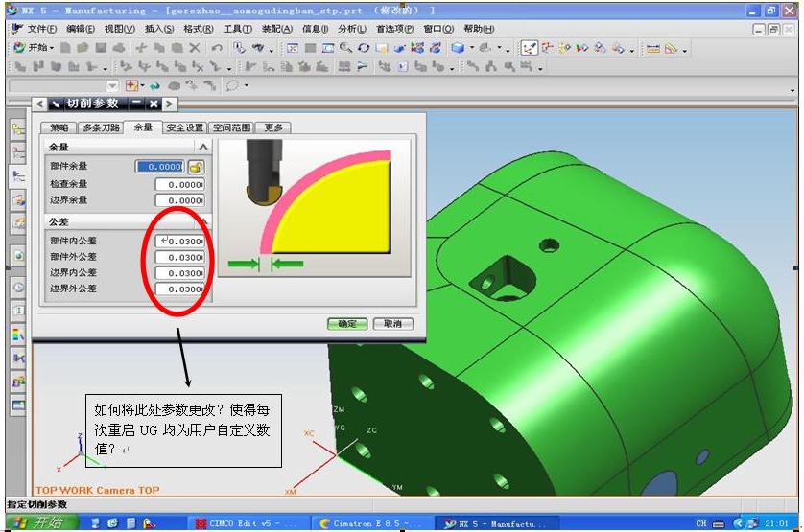Click the Operation Navigator sidebar tab icon
Viewport: 804px width, 532px height.
tap(18, 176)
